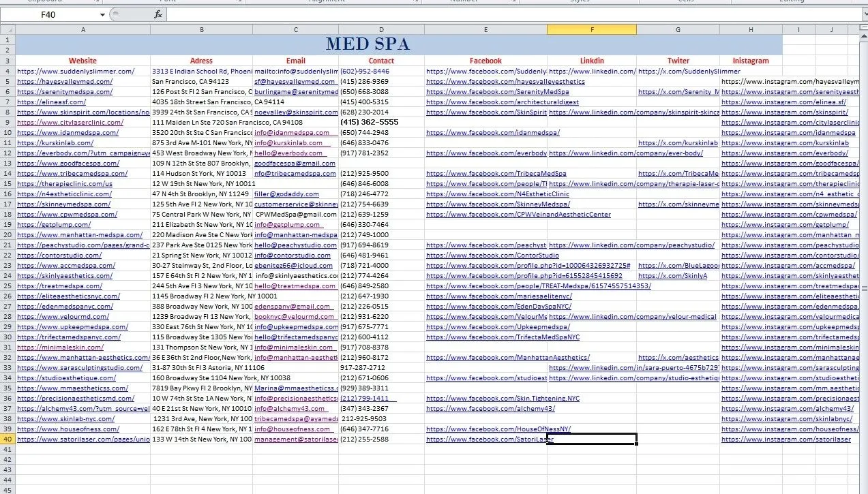Open the x.com/kurskinlab Twitter link
This screenshot has height=494, width=868.
[678, 142]
